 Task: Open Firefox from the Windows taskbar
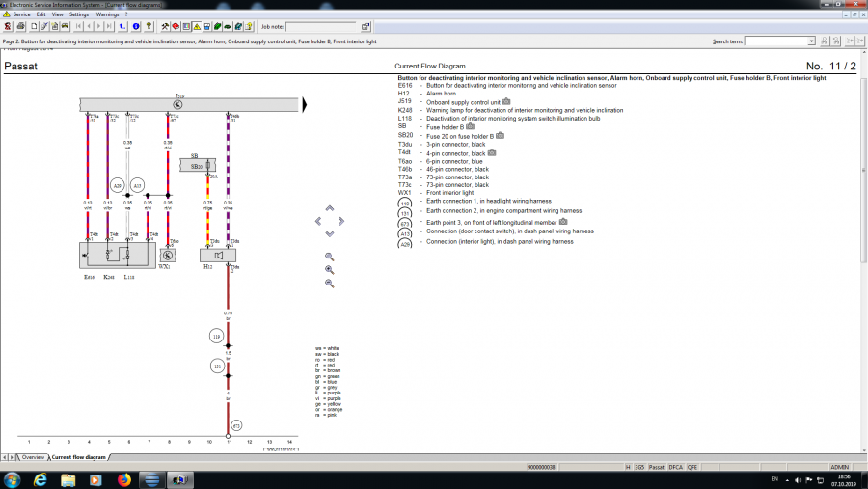click(123, 479)
